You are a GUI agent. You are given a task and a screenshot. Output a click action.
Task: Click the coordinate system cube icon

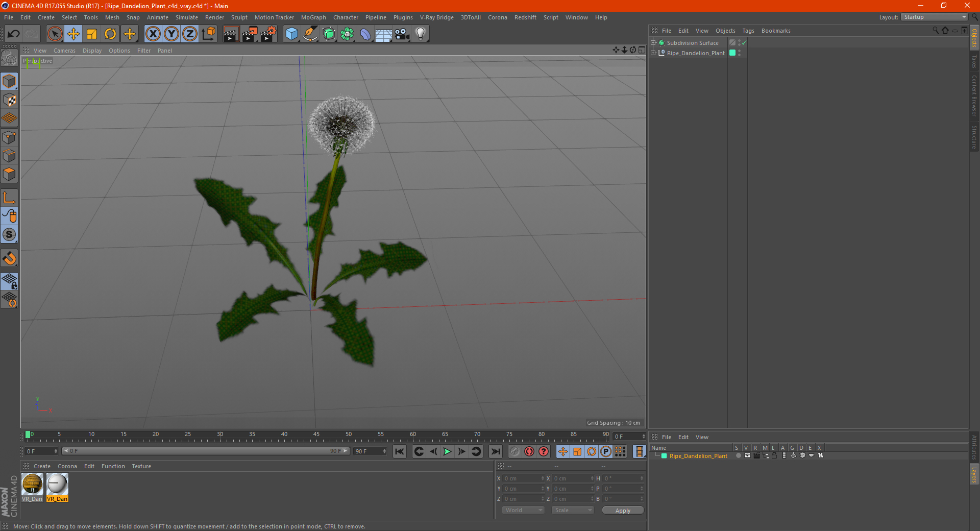click(208, 34)
